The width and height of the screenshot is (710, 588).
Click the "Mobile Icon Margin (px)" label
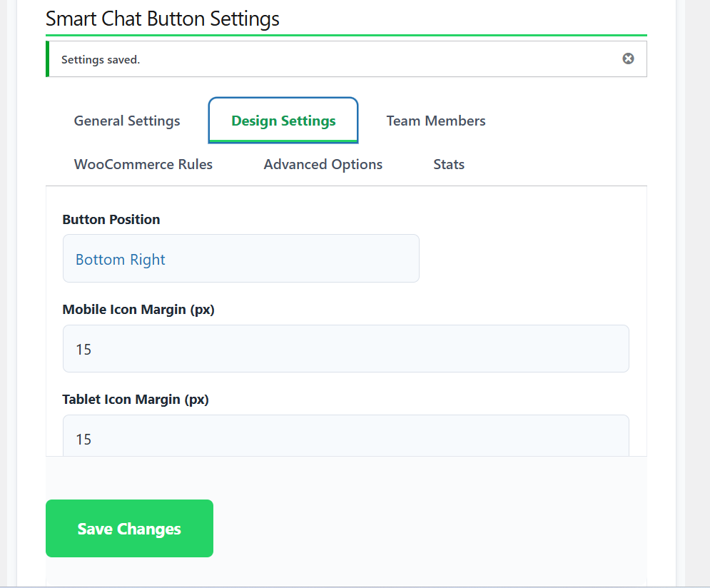pyautogui.click(x=138, y=310)
